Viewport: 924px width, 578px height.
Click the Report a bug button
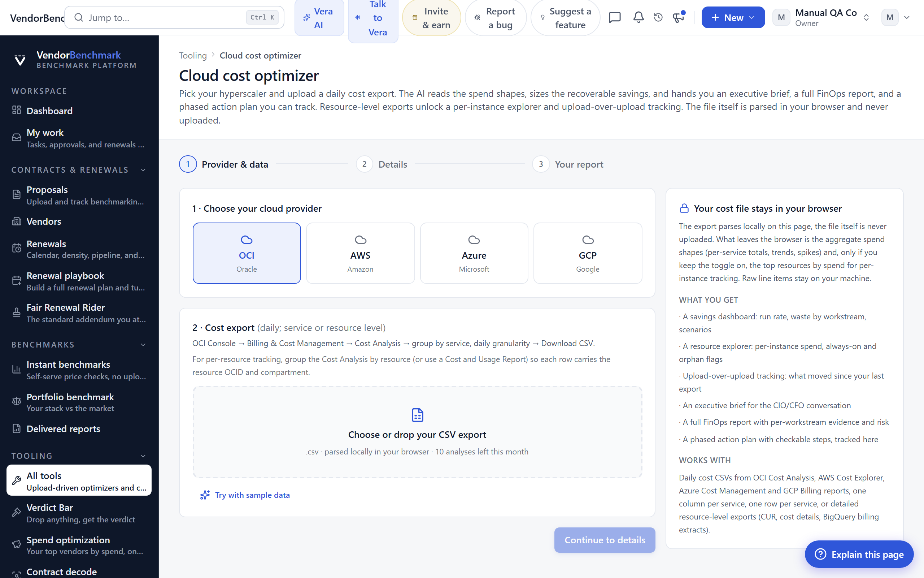click(496, 18)
